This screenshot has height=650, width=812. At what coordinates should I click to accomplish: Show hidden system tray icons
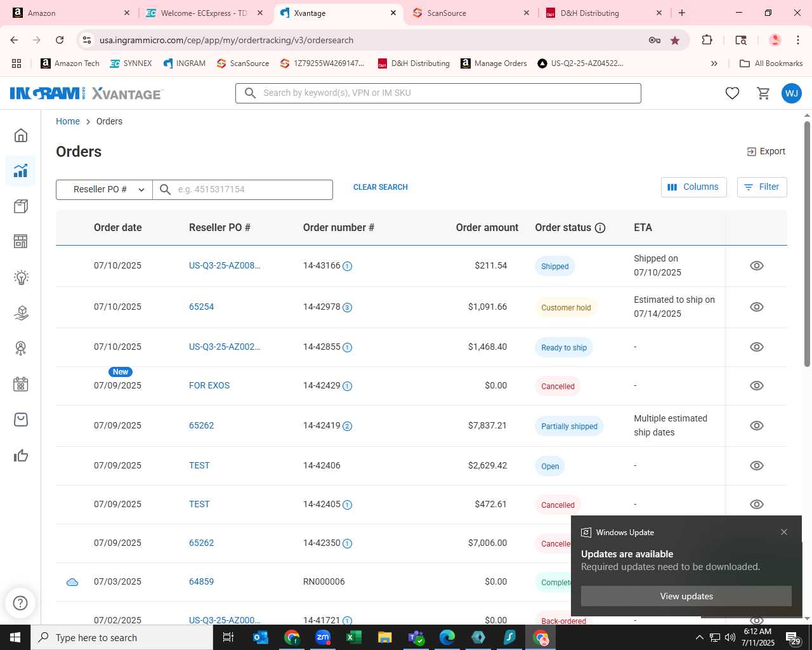pos(699,637)
